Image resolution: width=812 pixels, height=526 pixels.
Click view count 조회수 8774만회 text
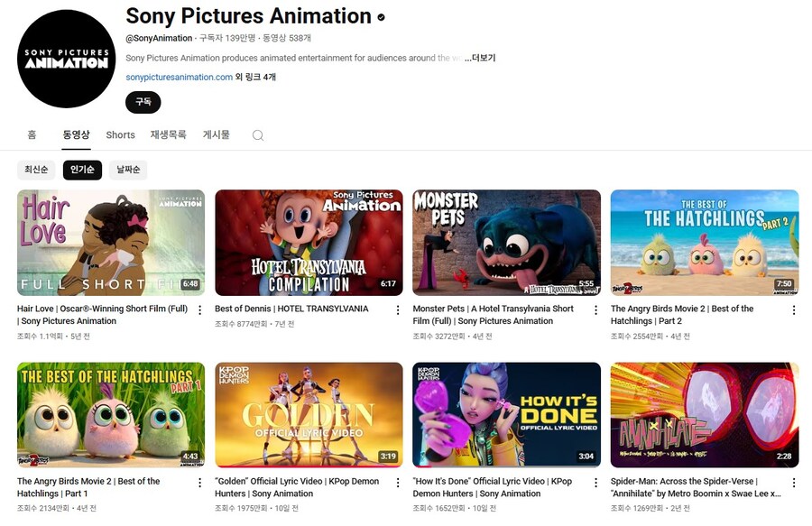click(x=241, y=324)
